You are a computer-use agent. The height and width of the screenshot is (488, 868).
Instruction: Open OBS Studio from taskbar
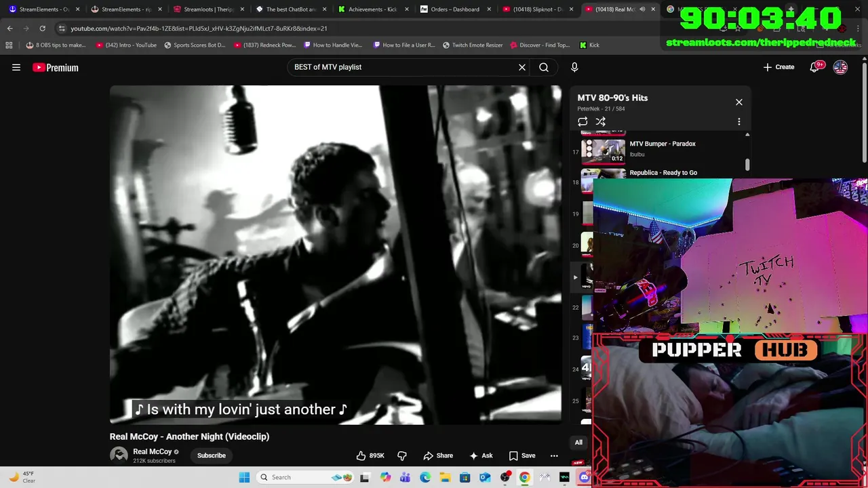tap(505, 477)
